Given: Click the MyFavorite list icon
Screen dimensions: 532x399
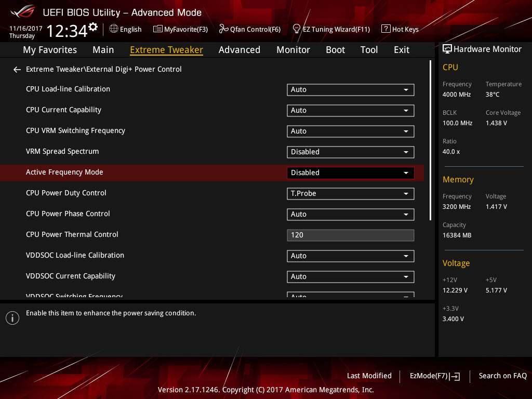Looking at the screenshot, I should click(x=157, y=29).
